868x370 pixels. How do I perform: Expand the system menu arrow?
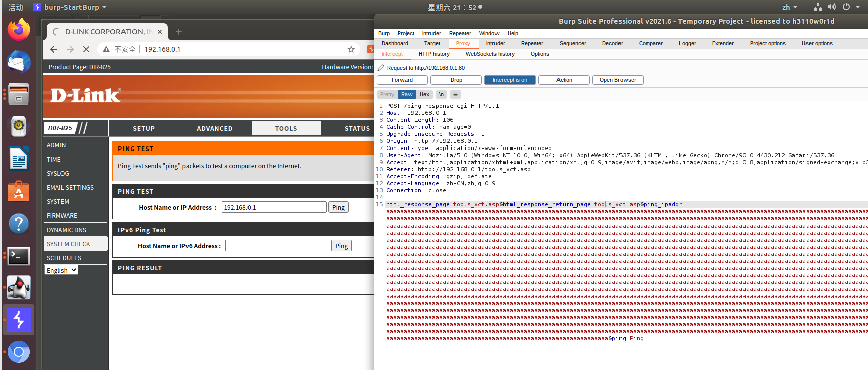tap(858, 7)
